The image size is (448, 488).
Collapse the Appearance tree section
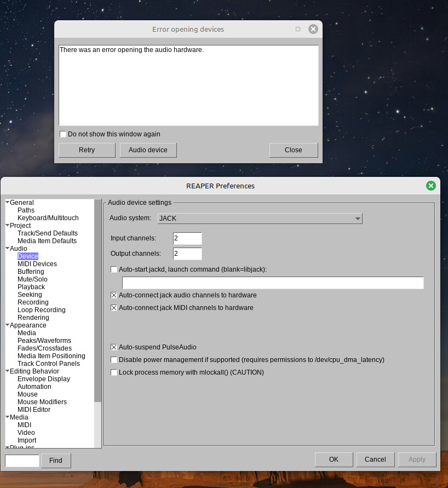[8, 325]
